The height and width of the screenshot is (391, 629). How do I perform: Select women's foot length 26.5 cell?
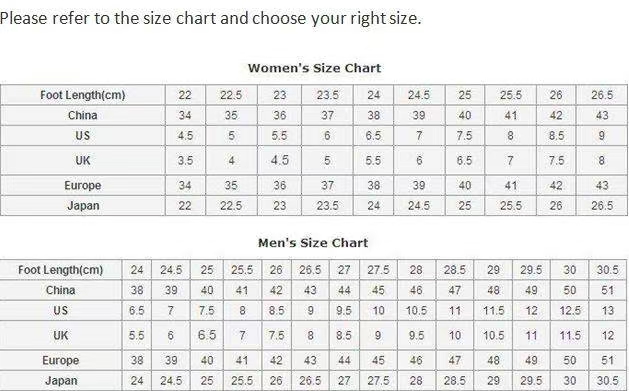(602, 95)
